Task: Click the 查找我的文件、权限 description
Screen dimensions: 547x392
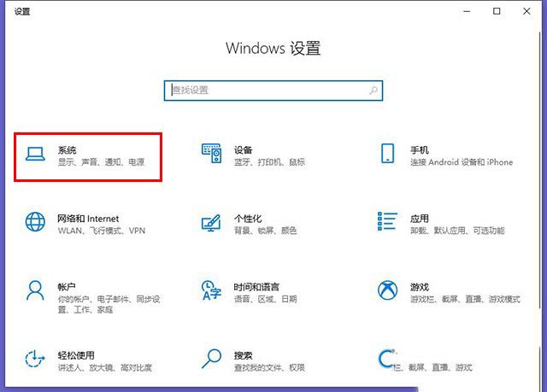Action: click(269, 367)
